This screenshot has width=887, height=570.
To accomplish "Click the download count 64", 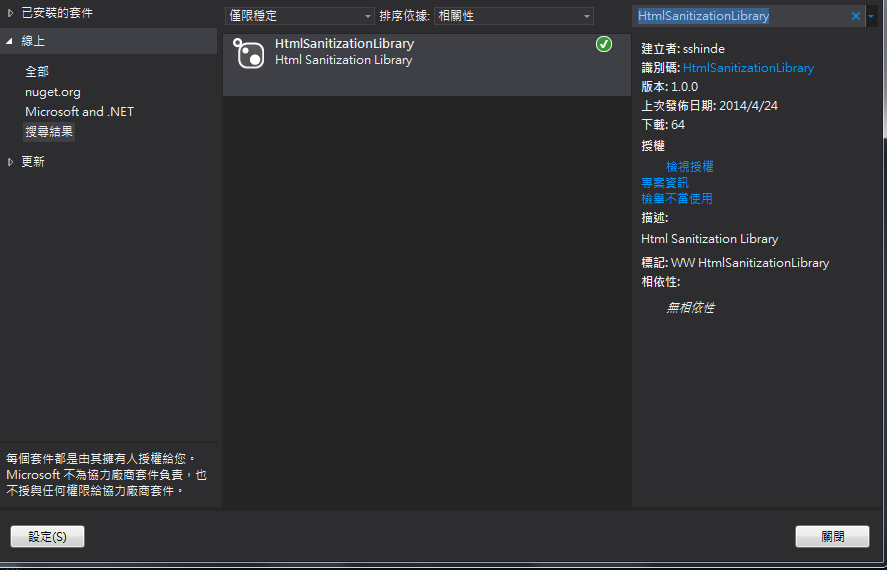I will 678,124.
